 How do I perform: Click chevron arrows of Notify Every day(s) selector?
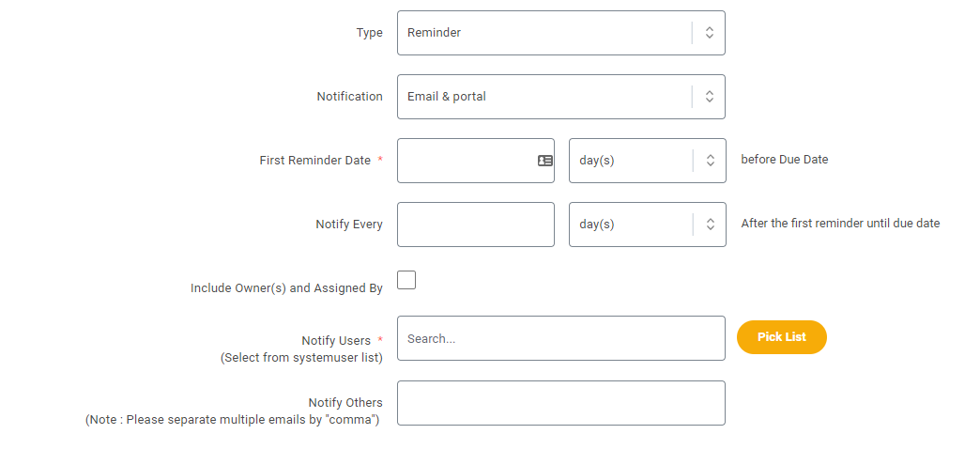[710, 225]
